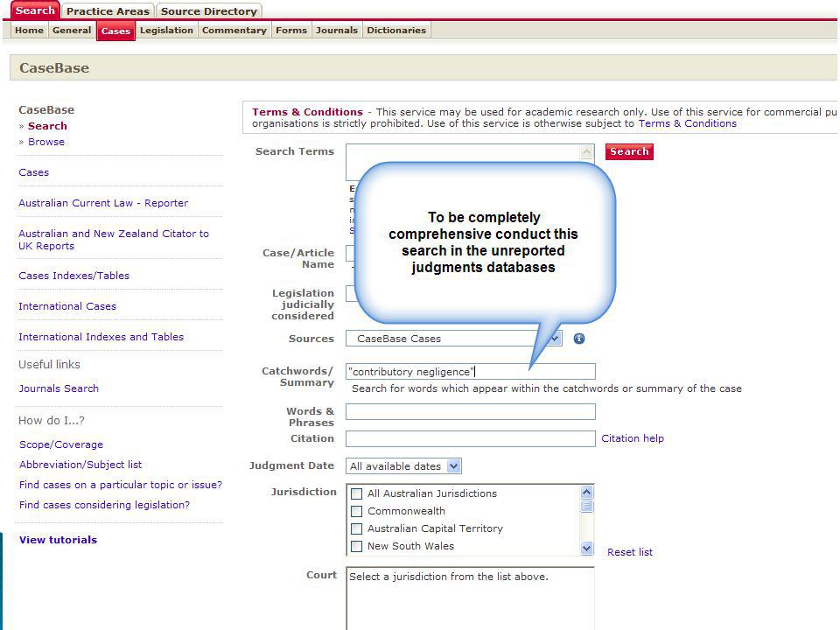
Task: Go to the Home menu item
Action: (29, 30)
